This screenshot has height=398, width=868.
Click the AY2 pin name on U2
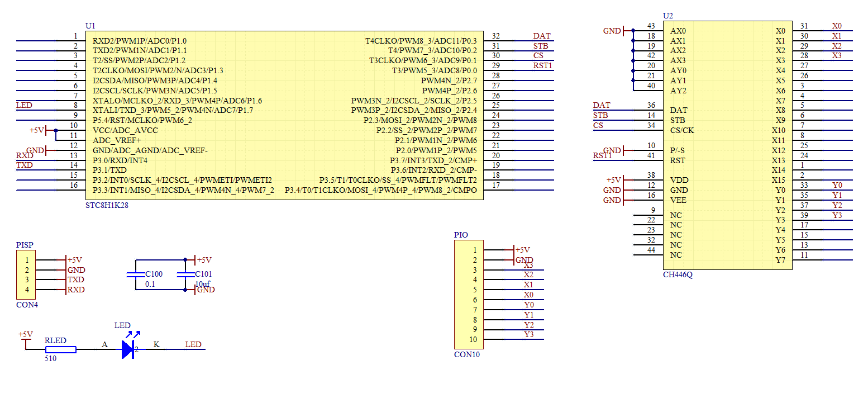[678, 91]
